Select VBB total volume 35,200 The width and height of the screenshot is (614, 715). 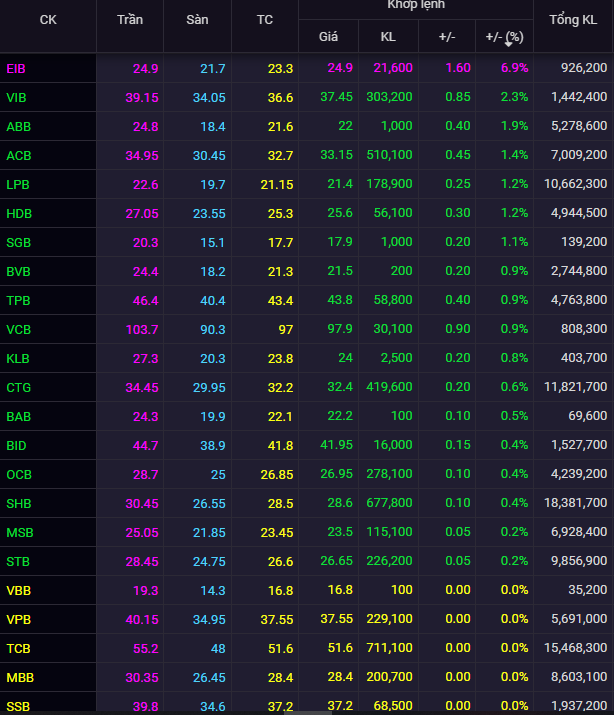click(x=588, y=590)
